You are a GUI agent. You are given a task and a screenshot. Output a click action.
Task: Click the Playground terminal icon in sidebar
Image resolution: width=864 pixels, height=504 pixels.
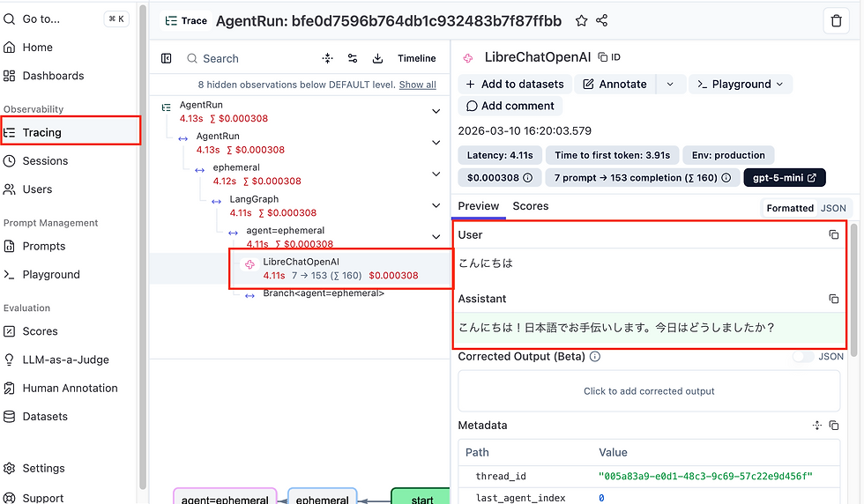pyautogui.click(x=10, y=274)
